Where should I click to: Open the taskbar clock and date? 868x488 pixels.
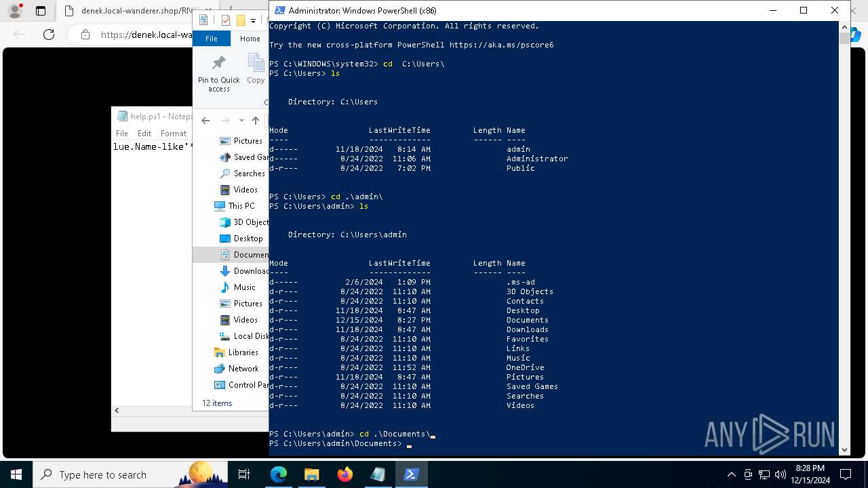pyautogui.click(x=810, y=474)
